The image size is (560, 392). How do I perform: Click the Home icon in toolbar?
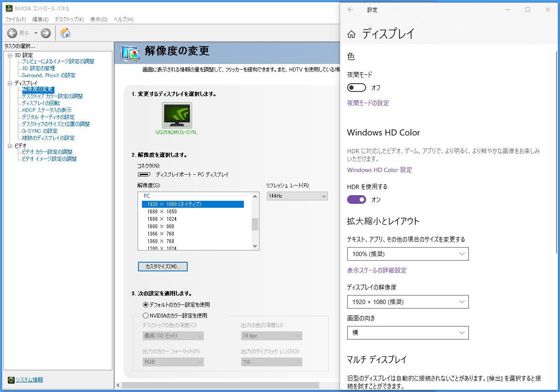[65, 33]
